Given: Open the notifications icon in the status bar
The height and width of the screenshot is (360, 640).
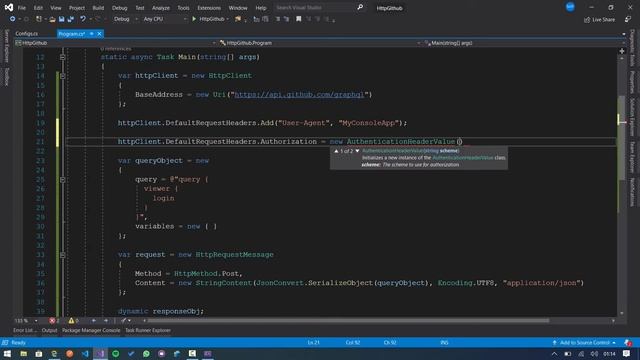Looking at the screenshot, I should pos(627,342).
